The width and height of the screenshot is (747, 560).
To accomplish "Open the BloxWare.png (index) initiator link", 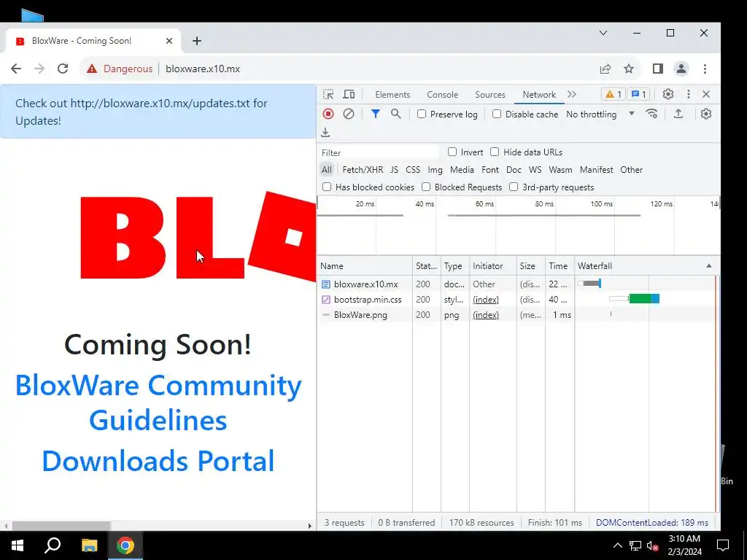I will 485,315.
